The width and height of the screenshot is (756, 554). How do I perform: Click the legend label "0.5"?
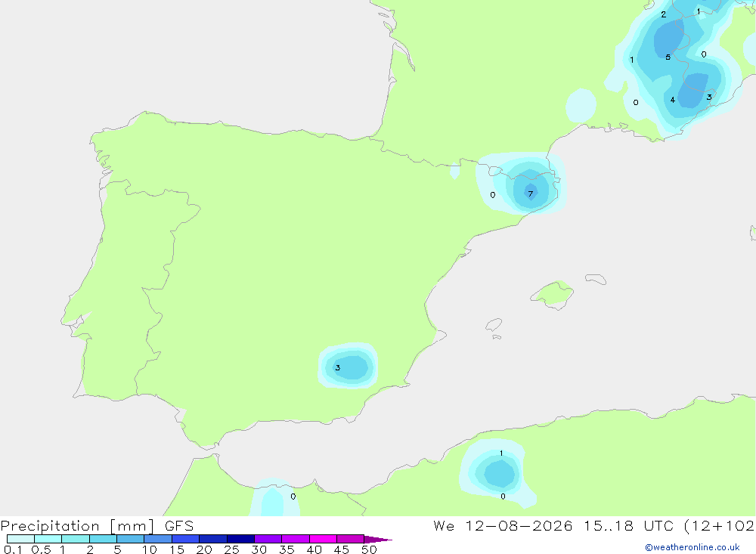click(x=41, y=549)
